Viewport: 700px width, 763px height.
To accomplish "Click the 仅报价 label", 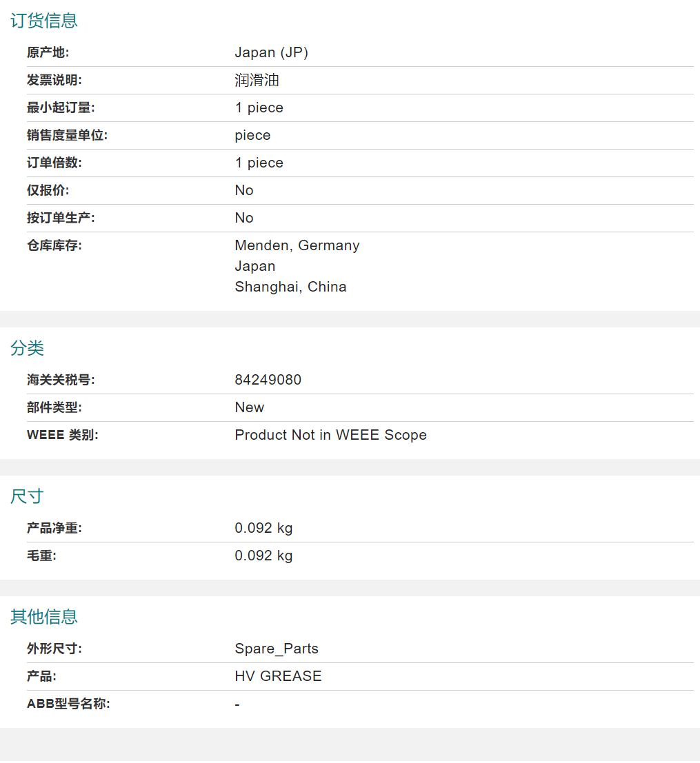I will point(48,190).
